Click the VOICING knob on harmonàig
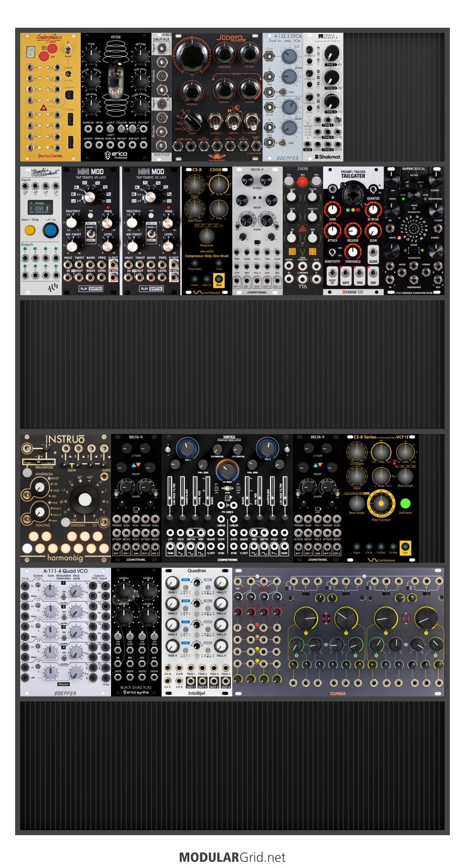The height and width of the screenshot is (868, 465). point(40,512)
